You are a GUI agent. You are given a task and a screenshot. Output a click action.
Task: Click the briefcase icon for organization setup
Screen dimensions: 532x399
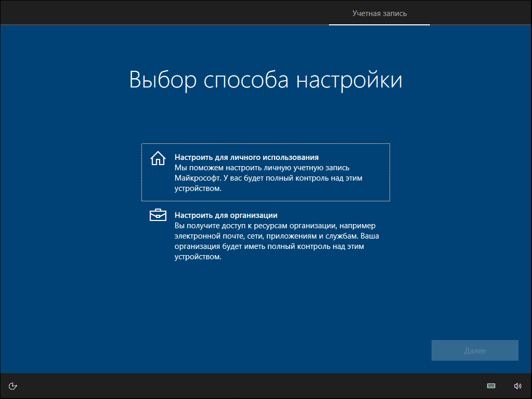click(158, 215)
